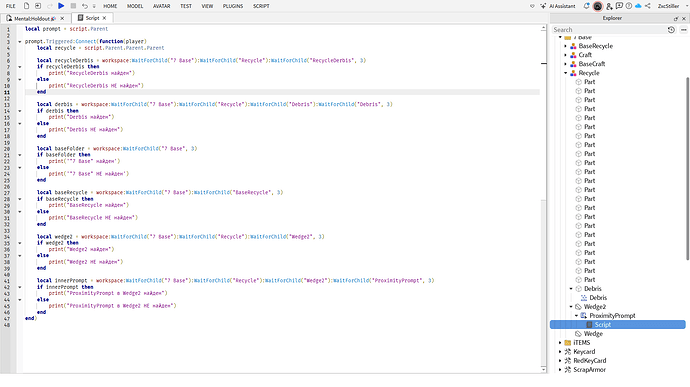This screenshot has width=690, height=387.
Task: Click the Explorer search field
Action: (608, 29)
